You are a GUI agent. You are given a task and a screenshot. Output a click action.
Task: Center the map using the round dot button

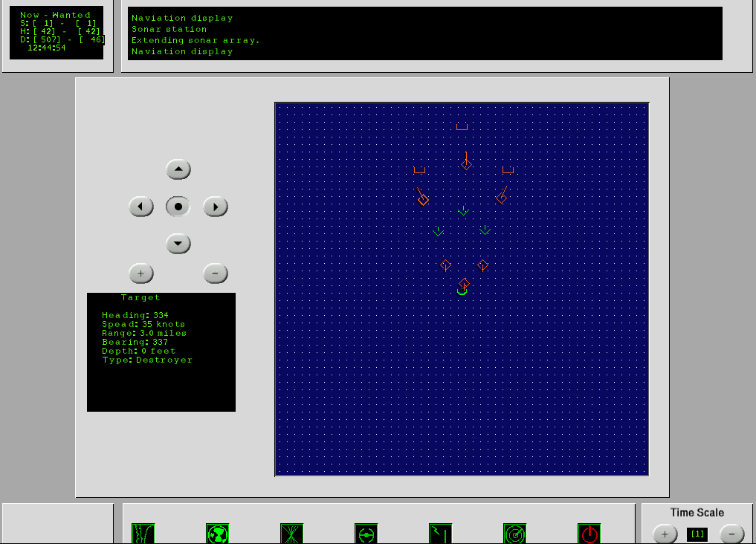click(178, 207)
